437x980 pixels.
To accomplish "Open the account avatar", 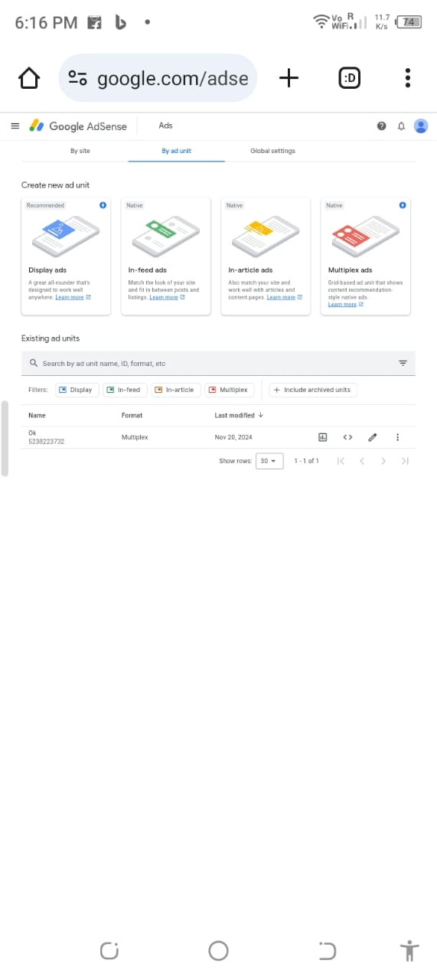I will (x=421, y=126).
